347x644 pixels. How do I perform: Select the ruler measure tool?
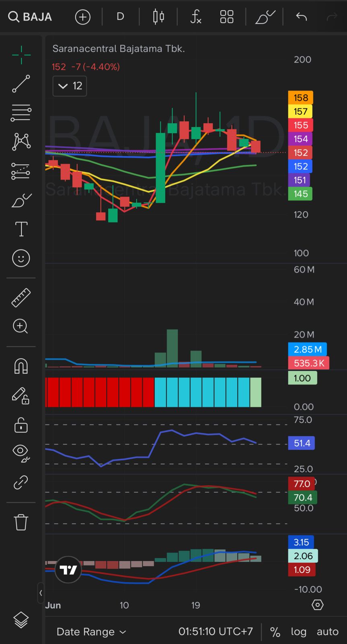coord(21,298)
